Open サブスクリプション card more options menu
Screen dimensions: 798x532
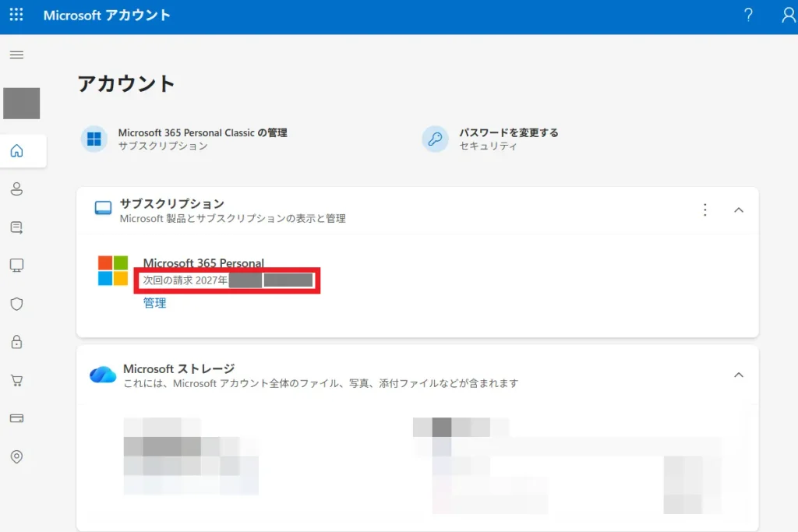[x=704, y=210]
